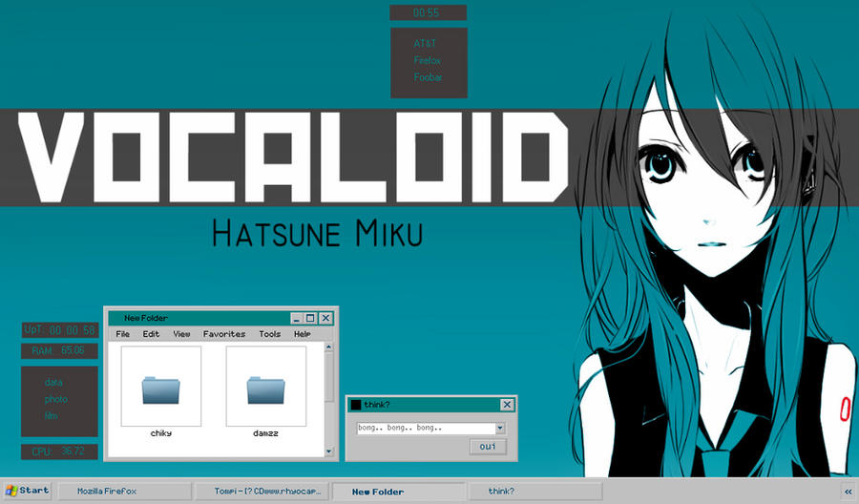Maximize the New Folder window
Screen dimensions: 859x504
coord(310,318)
